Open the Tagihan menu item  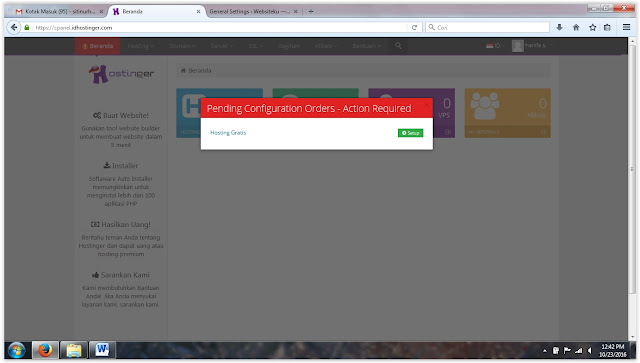click(289, 46)
